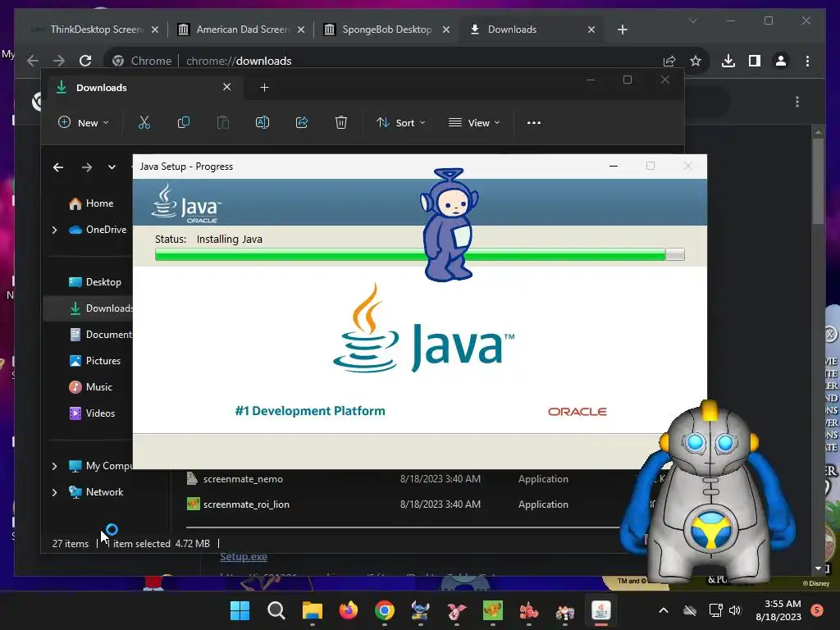Screen dimensions: 840x630
Task: Open File Explorer from the taskbar
Action: [x=312, y=610]
